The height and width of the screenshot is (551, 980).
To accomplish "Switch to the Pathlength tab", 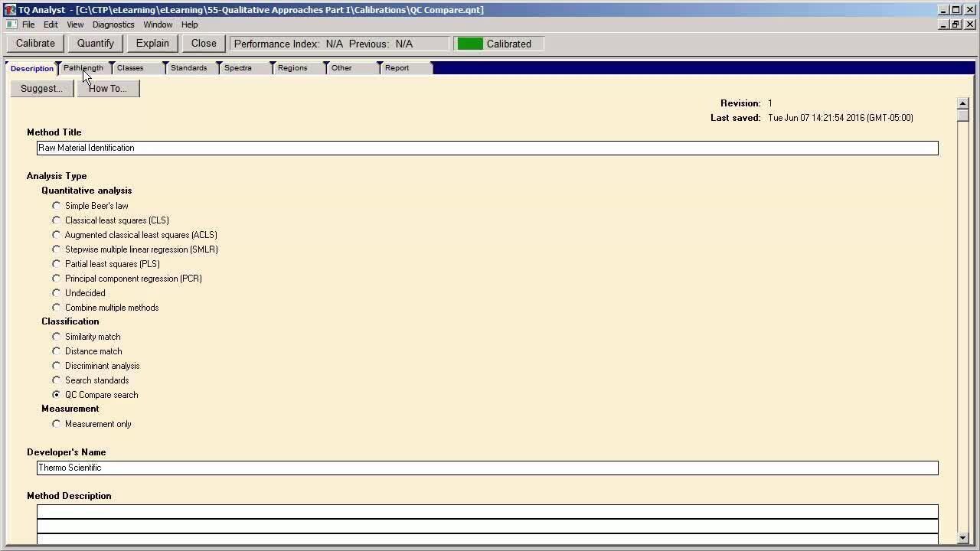I will click(x=83, y=68).
